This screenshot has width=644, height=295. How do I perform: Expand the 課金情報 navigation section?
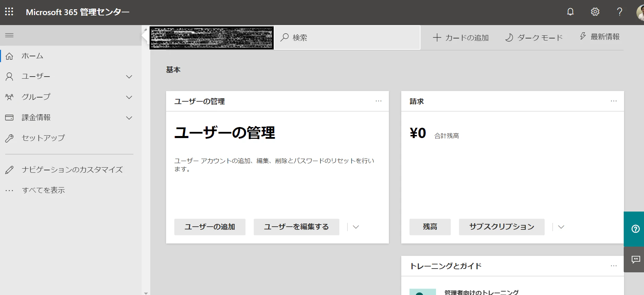[x=129, y=118]
